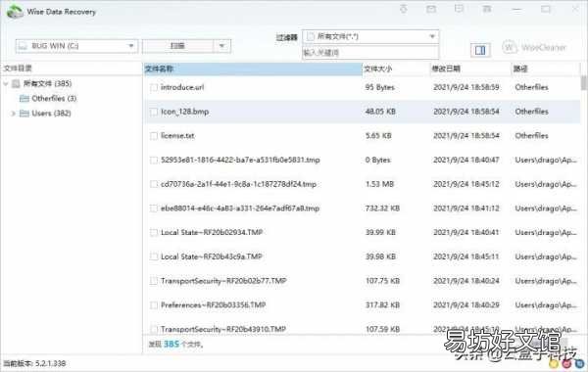Click the red round icon at bottom right

click(567, 363)
